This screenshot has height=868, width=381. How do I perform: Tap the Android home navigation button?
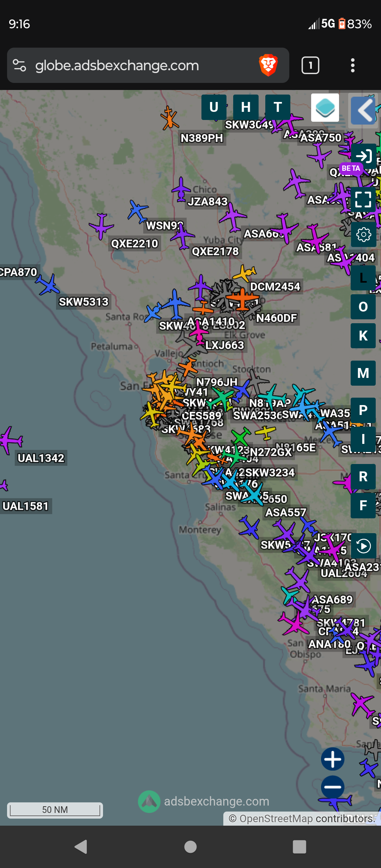(x=190, y=847)
